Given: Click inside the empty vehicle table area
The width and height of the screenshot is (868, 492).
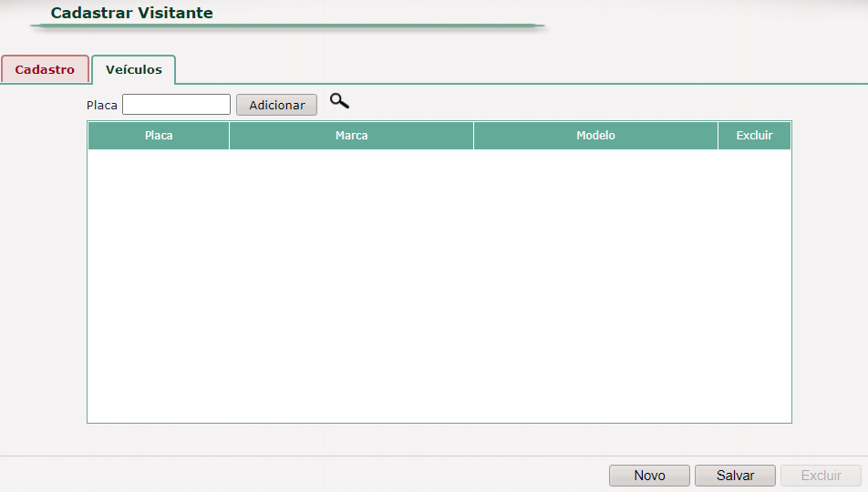Looking at the screenshot, I should point(439,285).
